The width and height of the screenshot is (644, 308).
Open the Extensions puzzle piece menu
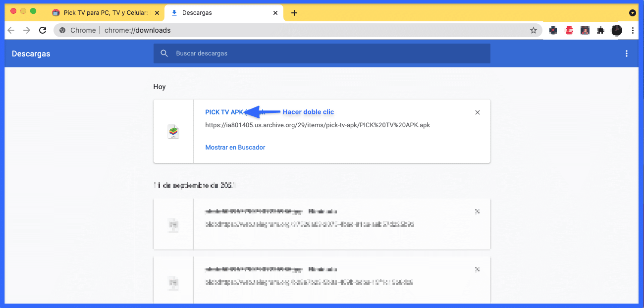tap(600, 30)
